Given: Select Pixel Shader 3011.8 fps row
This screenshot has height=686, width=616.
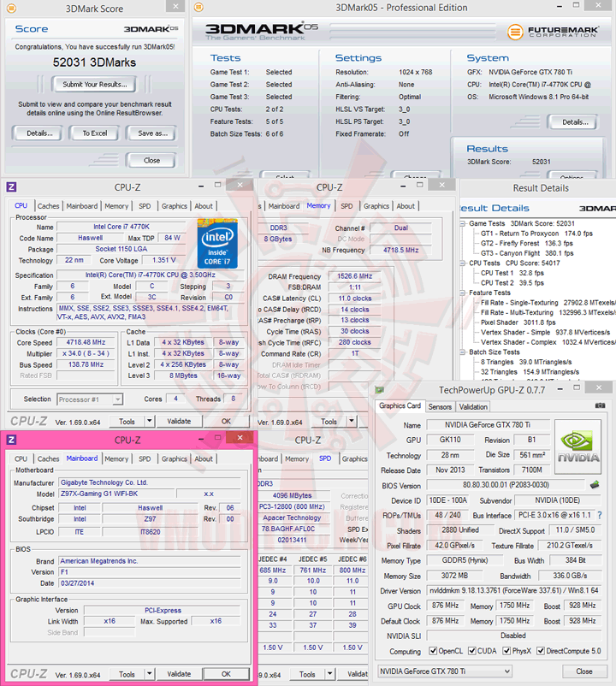Looking at the screenshot, I should point(518,322).
